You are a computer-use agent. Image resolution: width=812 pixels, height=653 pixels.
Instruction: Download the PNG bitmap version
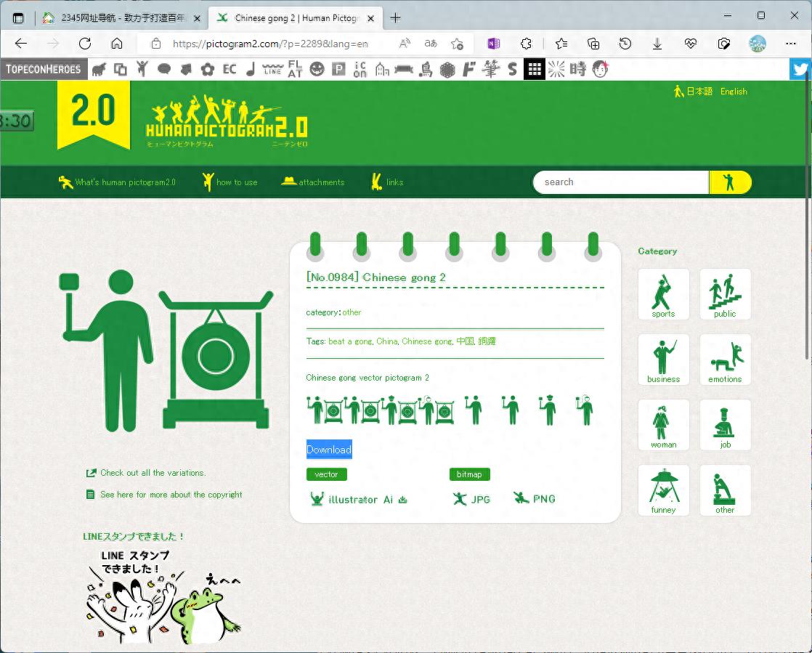click(x=534, y=499)
